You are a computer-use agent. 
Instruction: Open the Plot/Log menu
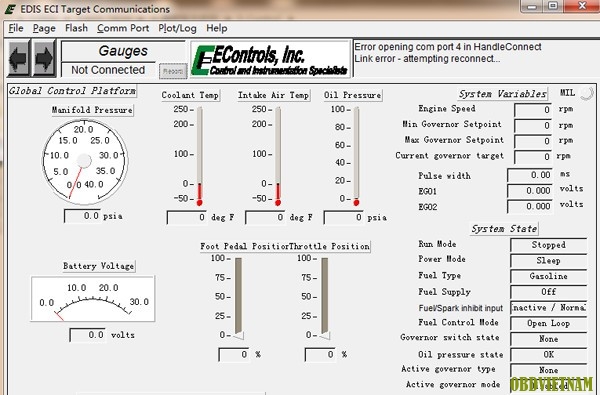(177, 28)
